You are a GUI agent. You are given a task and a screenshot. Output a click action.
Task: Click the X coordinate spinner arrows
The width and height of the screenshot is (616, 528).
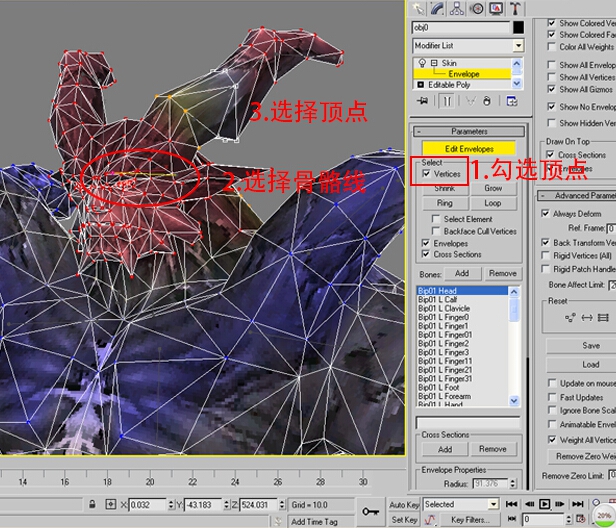pos(170,504)
